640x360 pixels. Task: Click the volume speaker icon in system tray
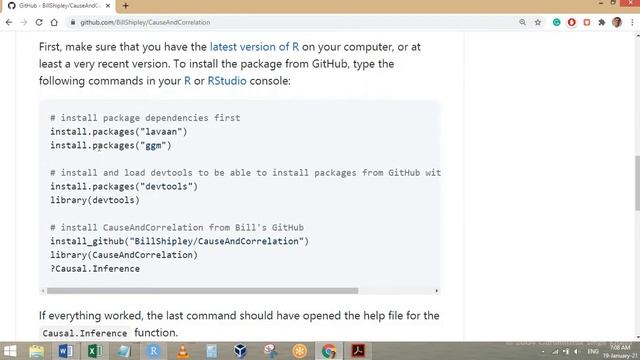coord(576,351)
